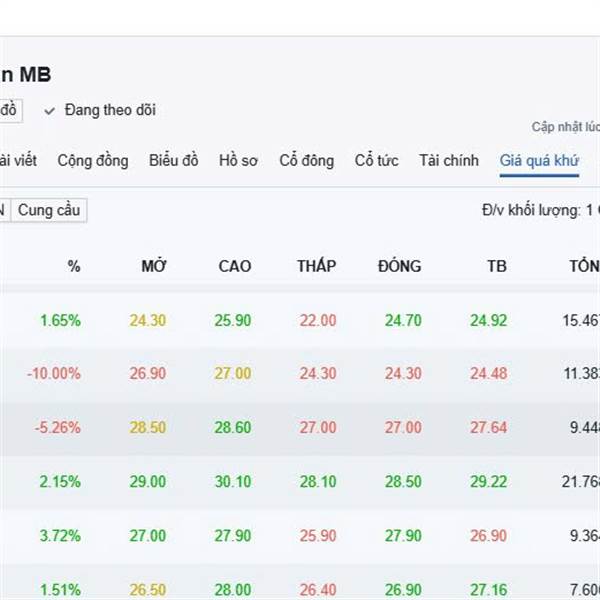Click the MỞ column header
The image size is (600, 600).
(153, 266)
